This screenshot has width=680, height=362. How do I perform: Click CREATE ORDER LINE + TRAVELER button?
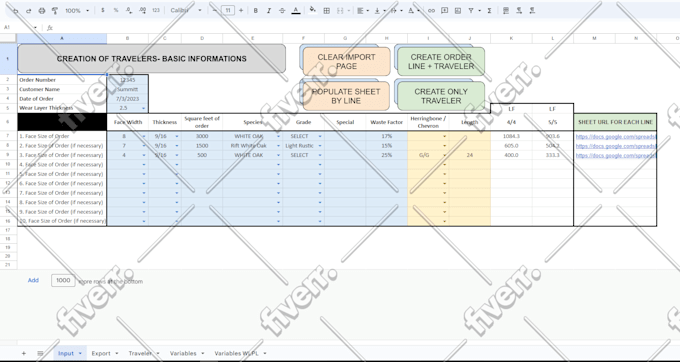coord(441,62)
